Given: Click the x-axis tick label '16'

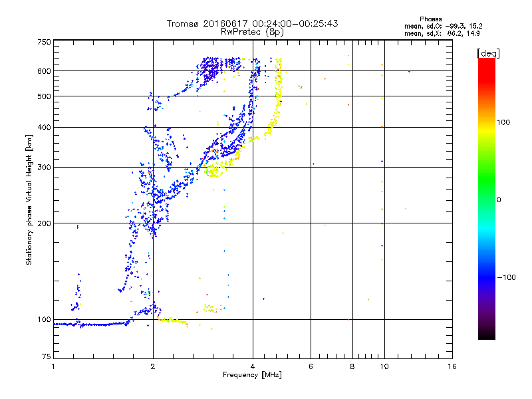Looking at the screenshot, I should pyautogui.click(x=452, y=366).
